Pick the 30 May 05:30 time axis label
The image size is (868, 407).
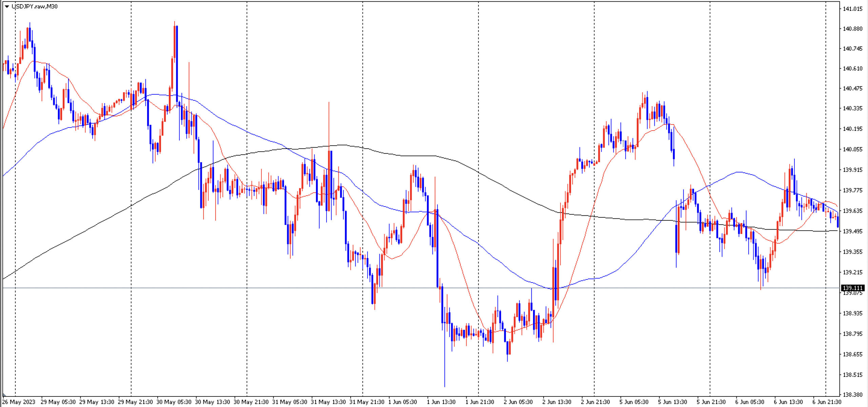[174, 402]
